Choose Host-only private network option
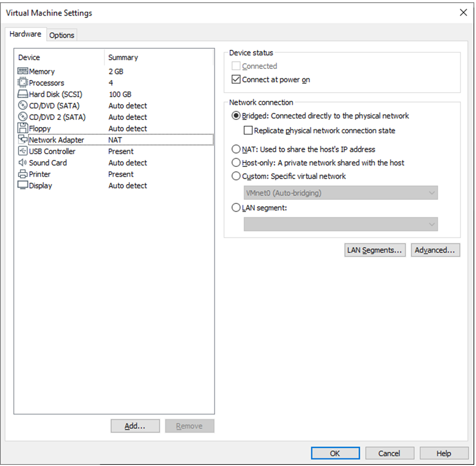476x466 pixels. [236, 163]
